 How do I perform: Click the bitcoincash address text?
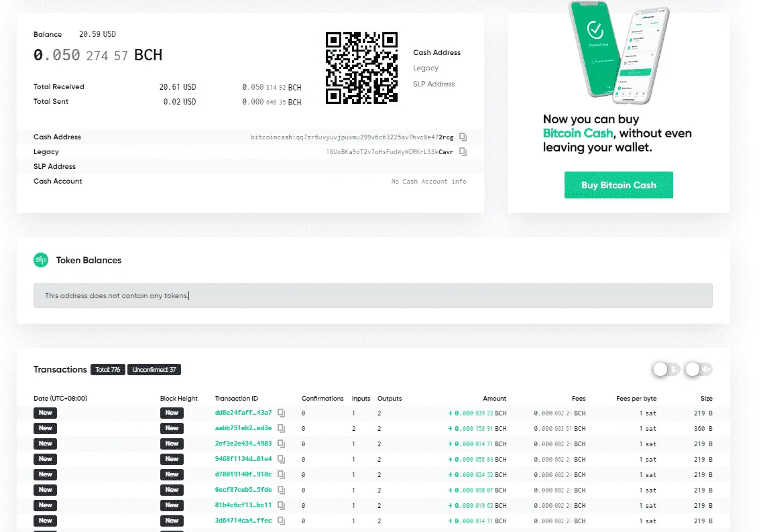[352, 137]
